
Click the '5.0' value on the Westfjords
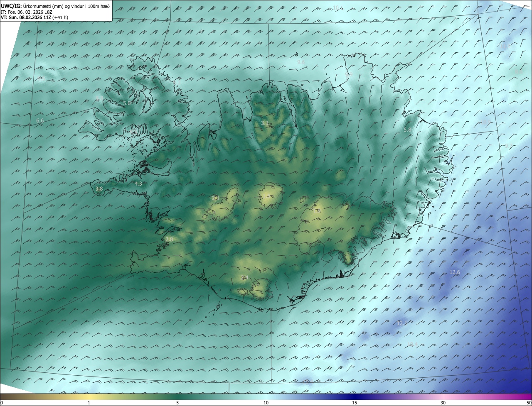click(127, 103)
